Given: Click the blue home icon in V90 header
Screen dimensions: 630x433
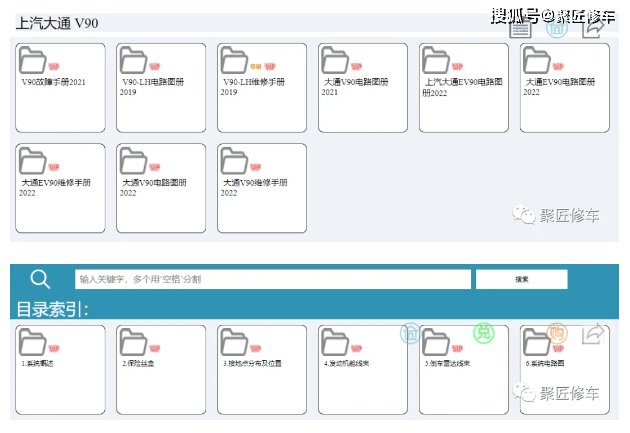Looking at the screenshot, I should click(x=557, y=28).
